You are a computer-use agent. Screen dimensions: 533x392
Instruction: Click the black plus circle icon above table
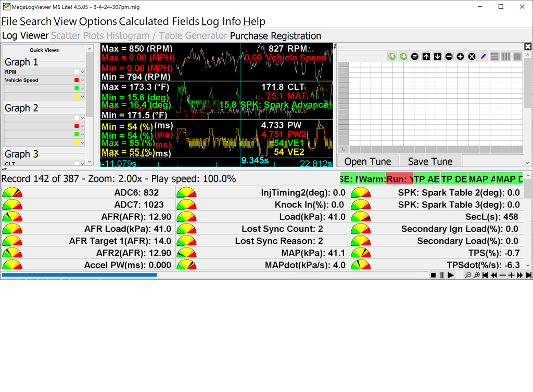(x=460, y=56)
